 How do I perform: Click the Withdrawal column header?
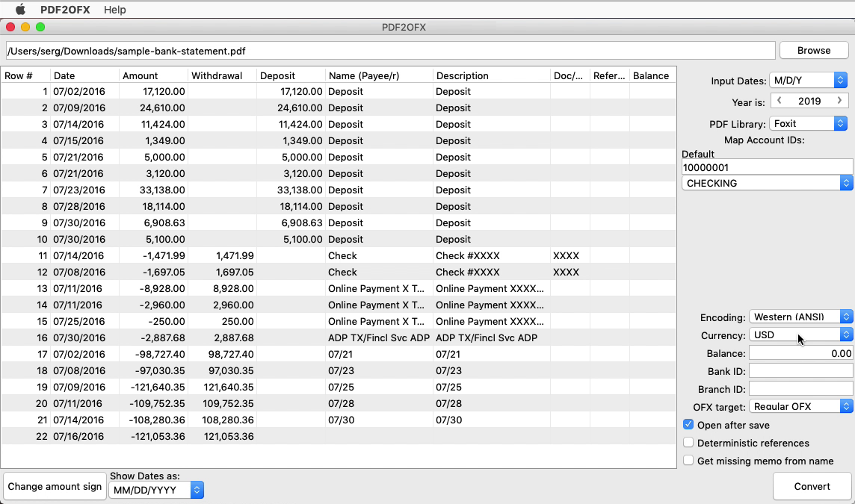coord(222,75)
